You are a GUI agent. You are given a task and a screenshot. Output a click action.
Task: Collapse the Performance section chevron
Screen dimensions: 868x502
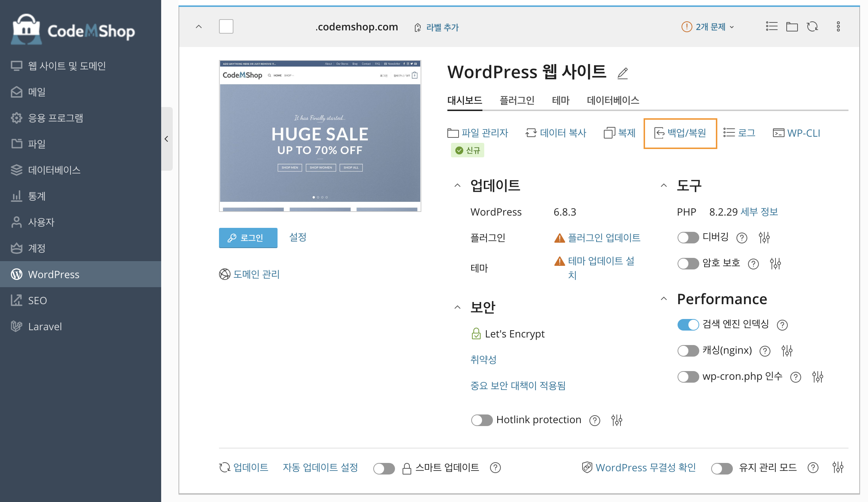coord(663,299)
